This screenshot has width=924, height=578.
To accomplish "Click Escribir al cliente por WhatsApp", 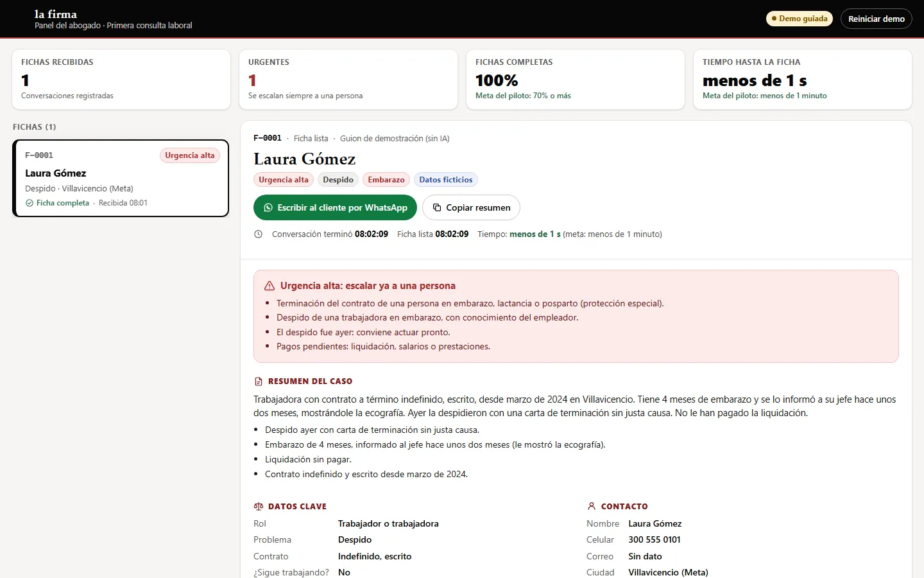I will tap(335, 207).
